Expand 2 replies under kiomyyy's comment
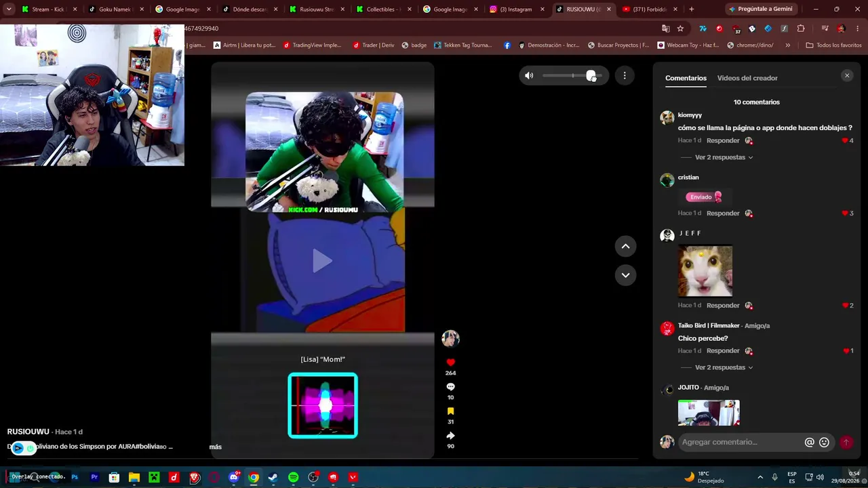 [x=724, y=157]
